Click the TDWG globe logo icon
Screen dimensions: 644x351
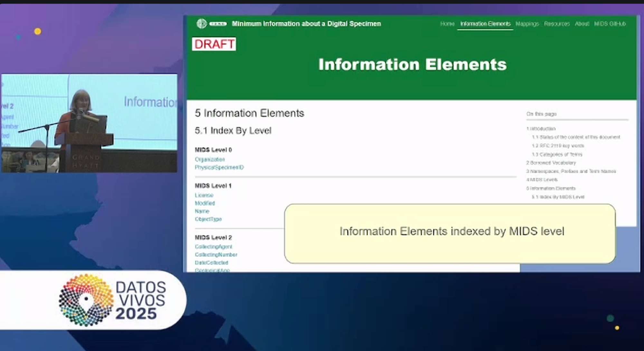pyautogui.click(x=202, y=23)
